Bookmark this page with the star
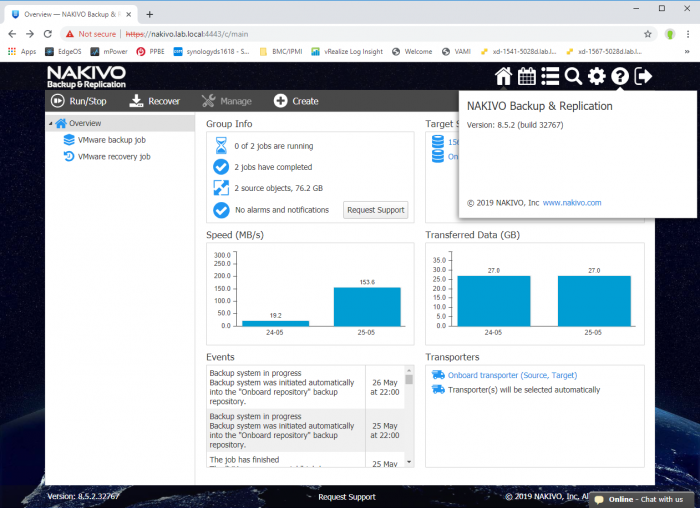The image size is (700, 508). [647, 34]
